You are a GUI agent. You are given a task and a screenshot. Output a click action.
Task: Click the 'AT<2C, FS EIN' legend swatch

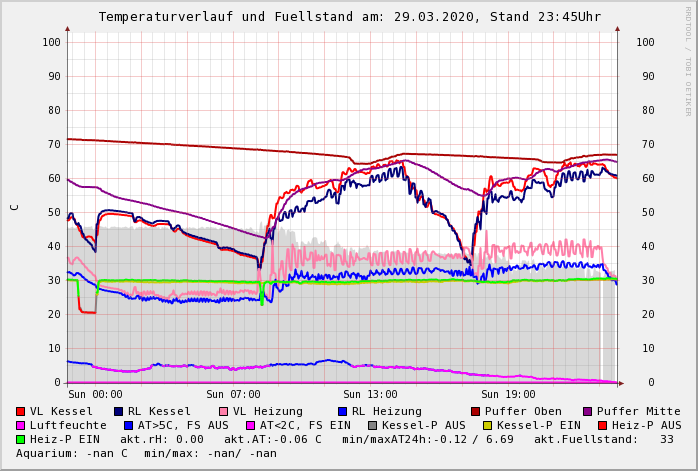coord(251,425)
